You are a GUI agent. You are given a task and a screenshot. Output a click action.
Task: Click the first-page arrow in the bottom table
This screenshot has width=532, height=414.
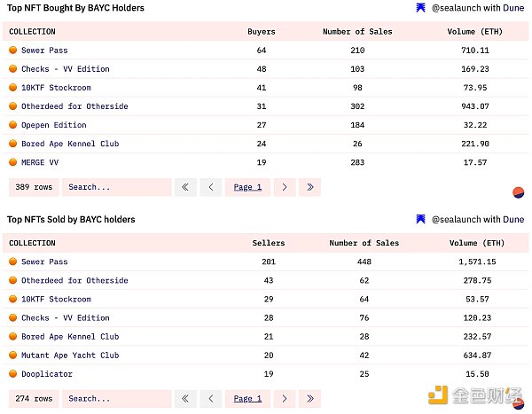[185, 399]
